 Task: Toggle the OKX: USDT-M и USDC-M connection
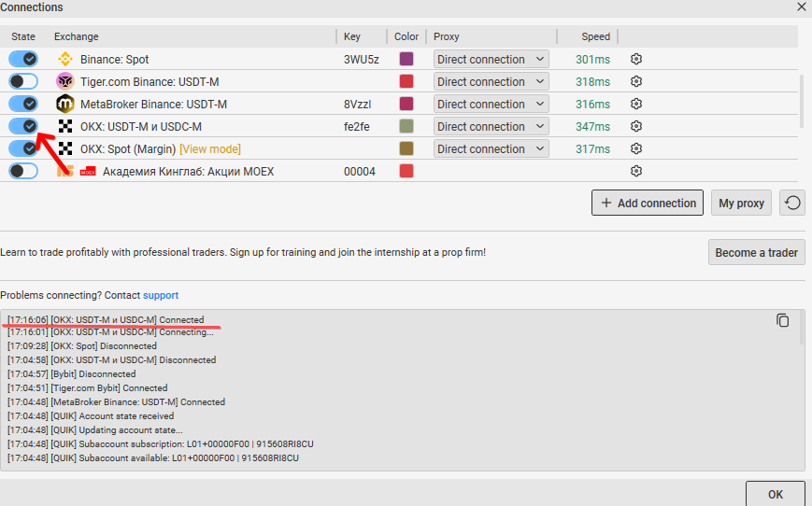pos(23,126)
